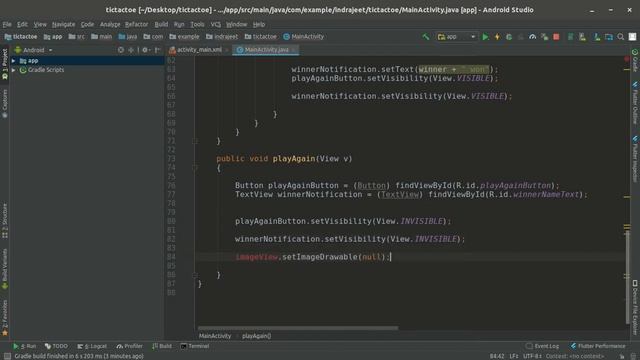Open the Profiler tool window

click(x=129, y=346)
